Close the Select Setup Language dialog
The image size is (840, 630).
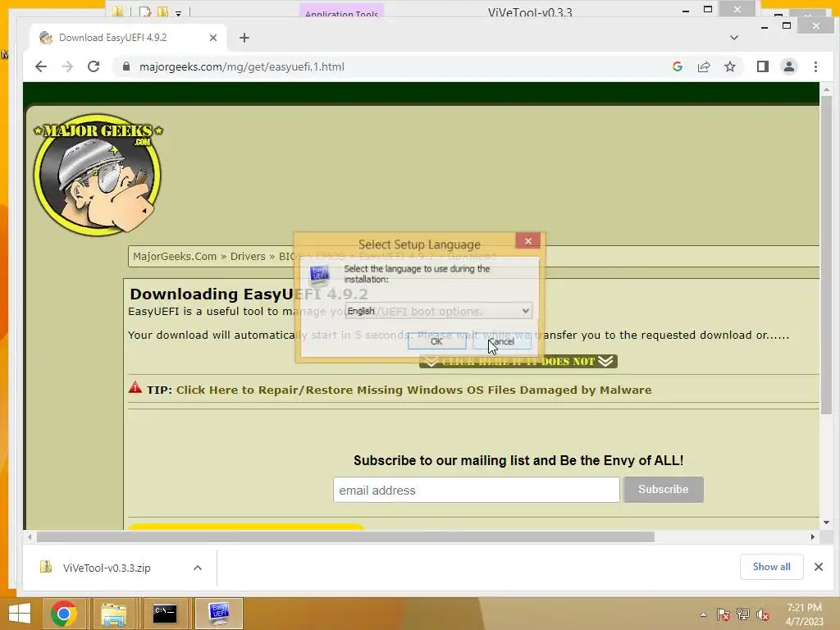(527, 241)
